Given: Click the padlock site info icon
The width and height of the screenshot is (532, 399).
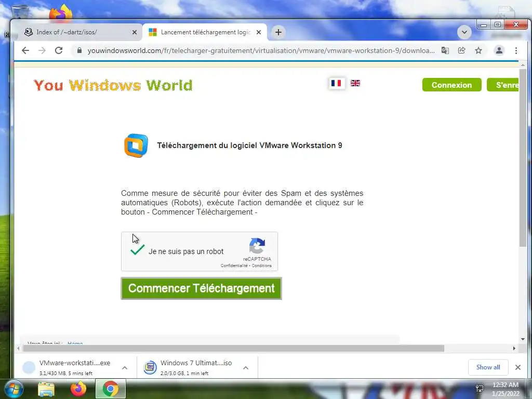Looking at the screenshot, I should point(79,50).
